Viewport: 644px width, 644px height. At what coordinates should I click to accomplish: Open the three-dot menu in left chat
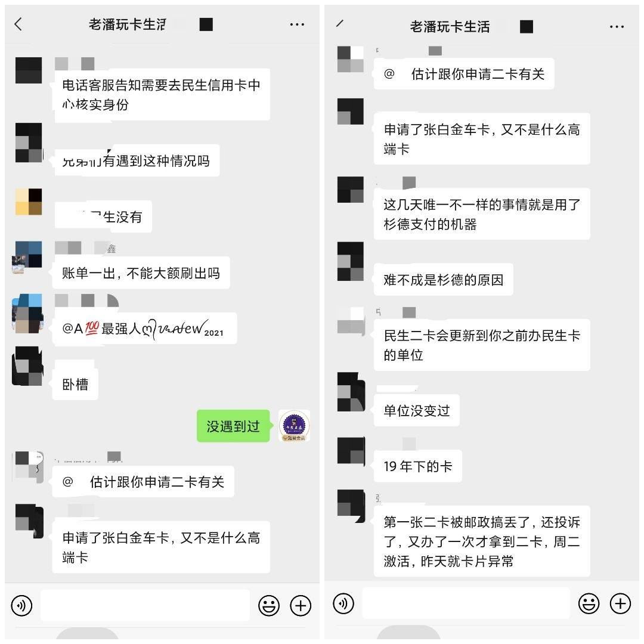point(297,24)
